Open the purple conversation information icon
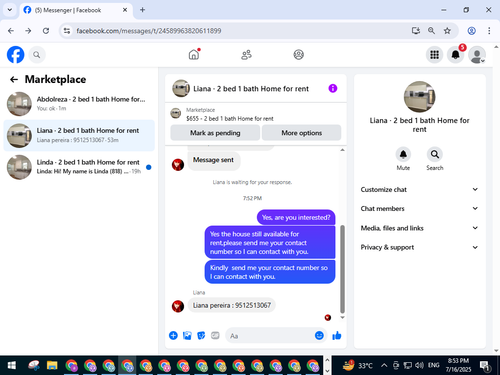 (x=333, y=88)
